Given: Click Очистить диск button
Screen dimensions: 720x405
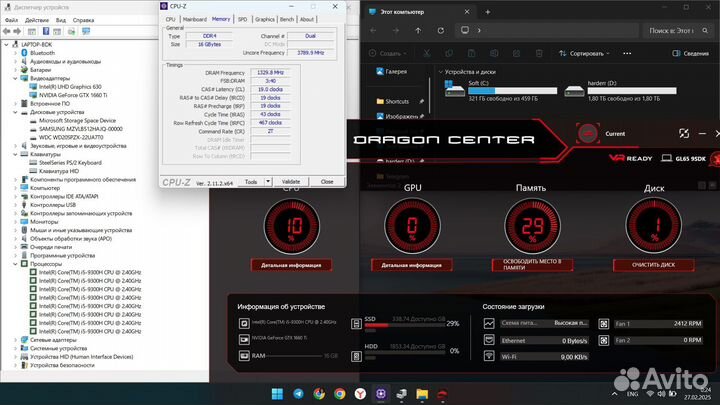Looking at the screenshot, I should pyautogui.click(x=653, y=265).
